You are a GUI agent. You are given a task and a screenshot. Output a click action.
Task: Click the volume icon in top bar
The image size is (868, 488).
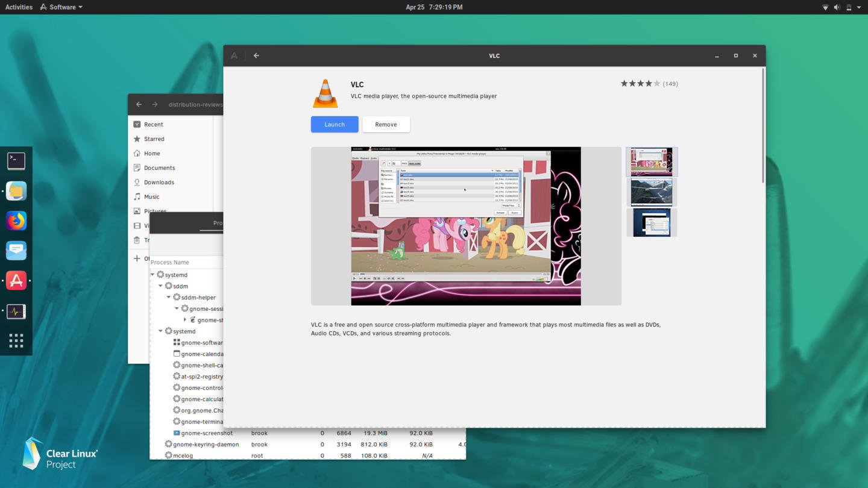(x=837, y=7)
